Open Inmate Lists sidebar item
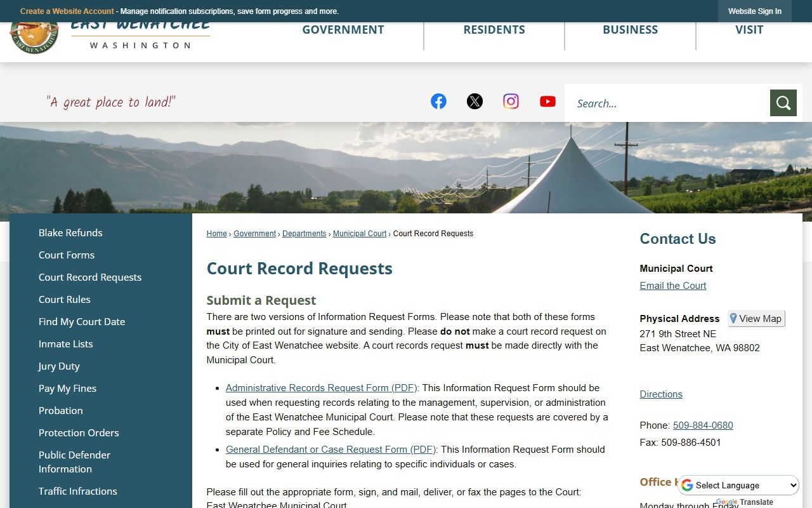 pyautogui.click(x=66, y=344)
